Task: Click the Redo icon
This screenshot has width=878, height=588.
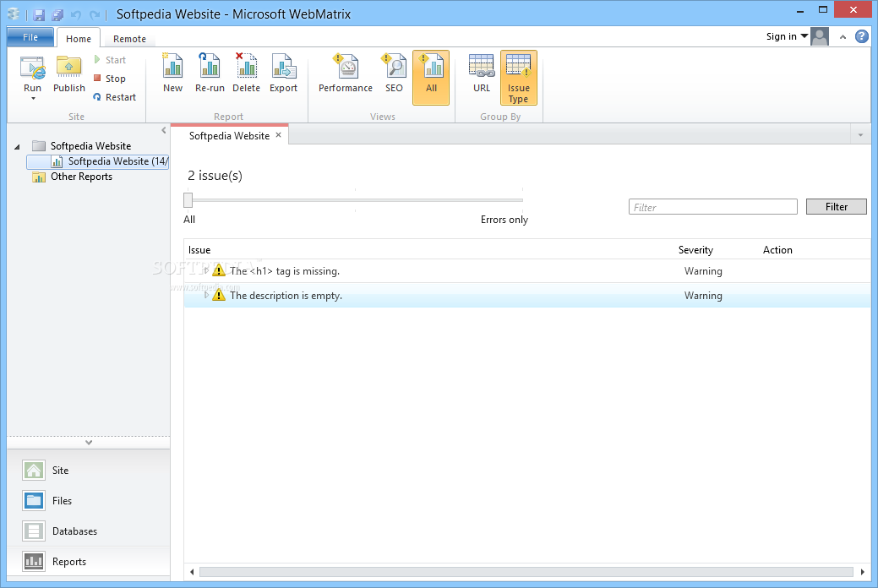Action: tap(95, 14)
